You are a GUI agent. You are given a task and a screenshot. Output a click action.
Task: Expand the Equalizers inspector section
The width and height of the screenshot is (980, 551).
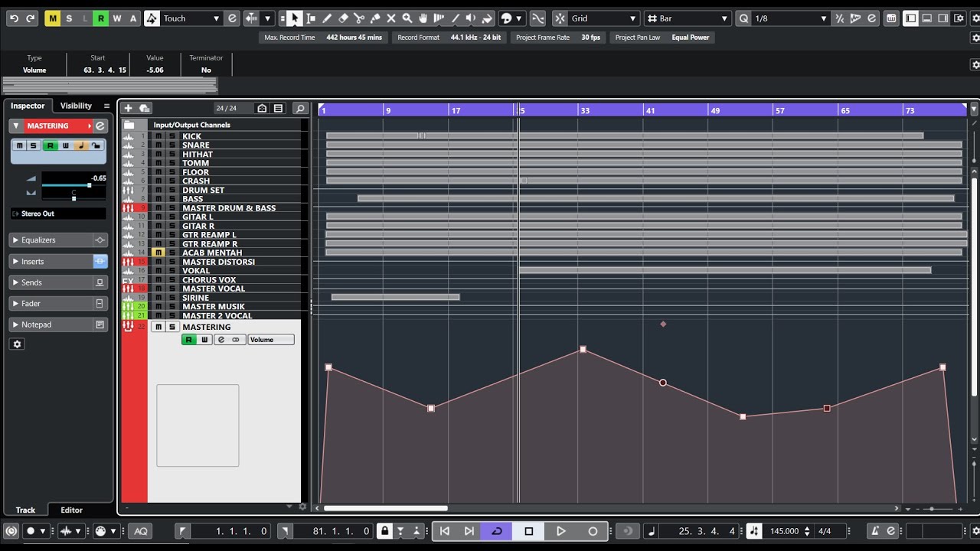[51, 240]
